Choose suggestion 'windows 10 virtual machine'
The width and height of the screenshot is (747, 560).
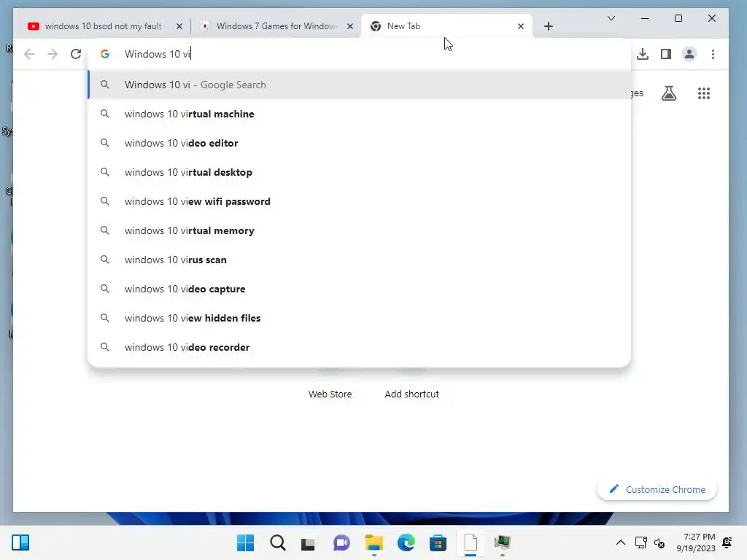[359, 114]
